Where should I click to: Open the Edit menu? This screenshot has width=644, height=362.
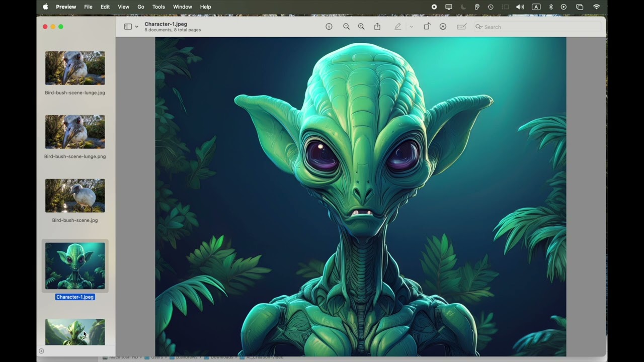(x=105, y=7)
